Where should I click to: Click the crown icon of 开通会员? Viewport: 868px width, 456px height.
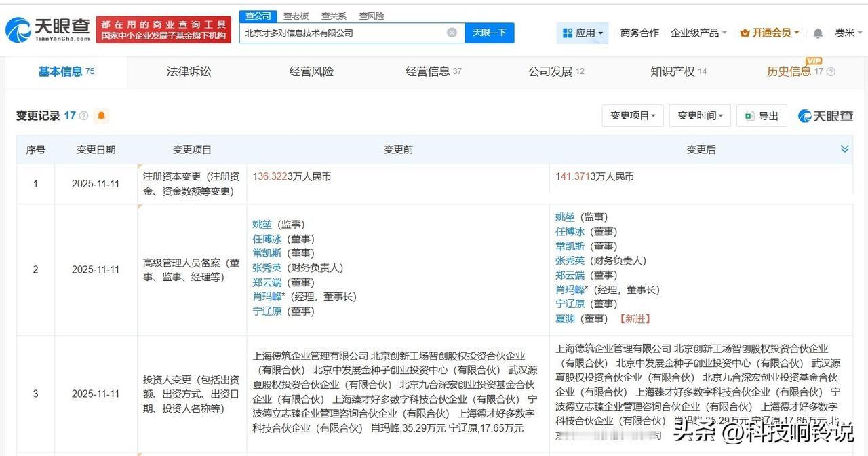tap(746, 32)
